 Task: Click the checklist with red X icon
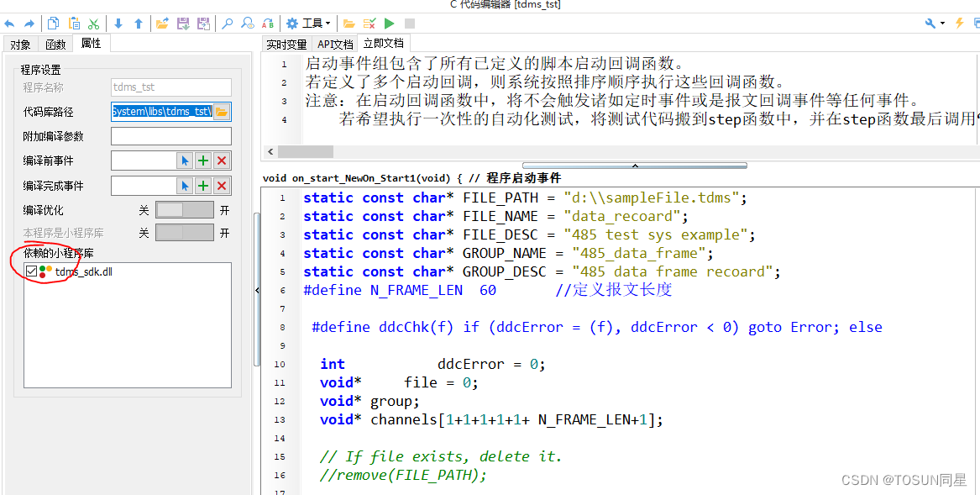coord(369,24)
